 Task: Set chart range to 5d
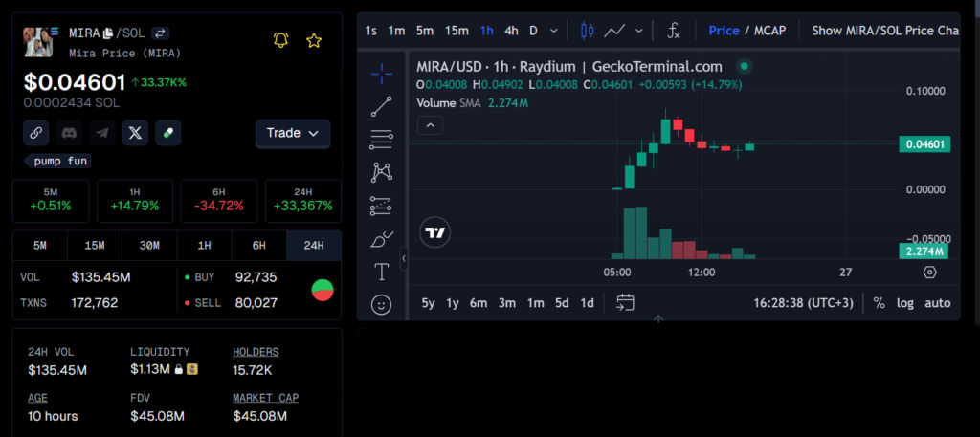pyautogui.click(x=562, y=303)
